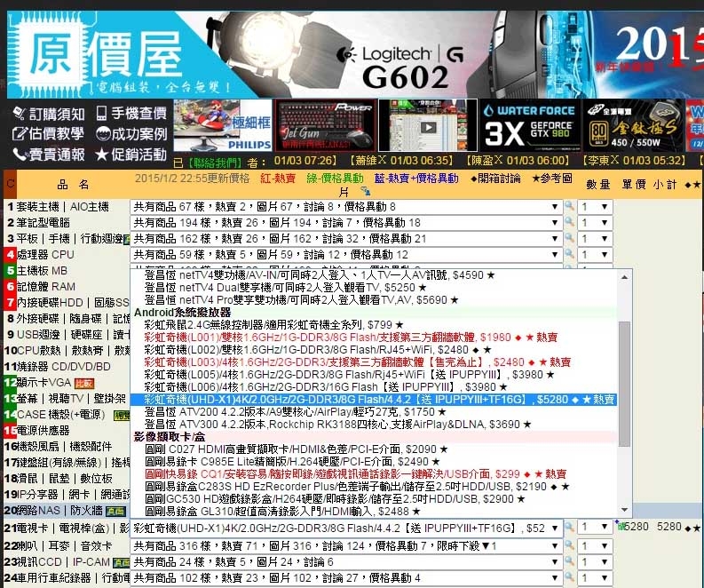Click 比較 badge next to 顯示卡VGA
Image resolution: width=704 pixels, height=588 pixels.
pyautogui.click(x=84, y=383)
